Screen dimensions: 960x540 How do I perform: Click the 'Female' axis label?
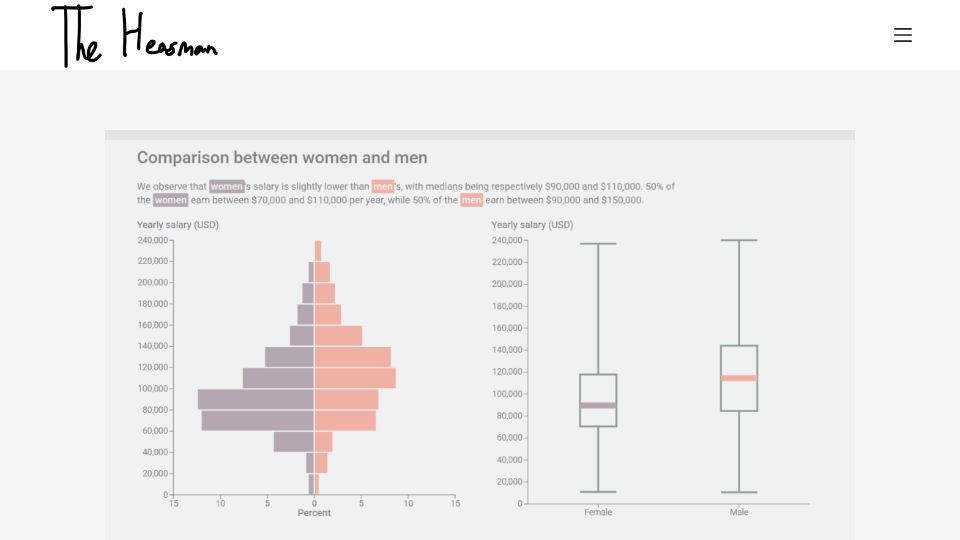tap(598, 512)
